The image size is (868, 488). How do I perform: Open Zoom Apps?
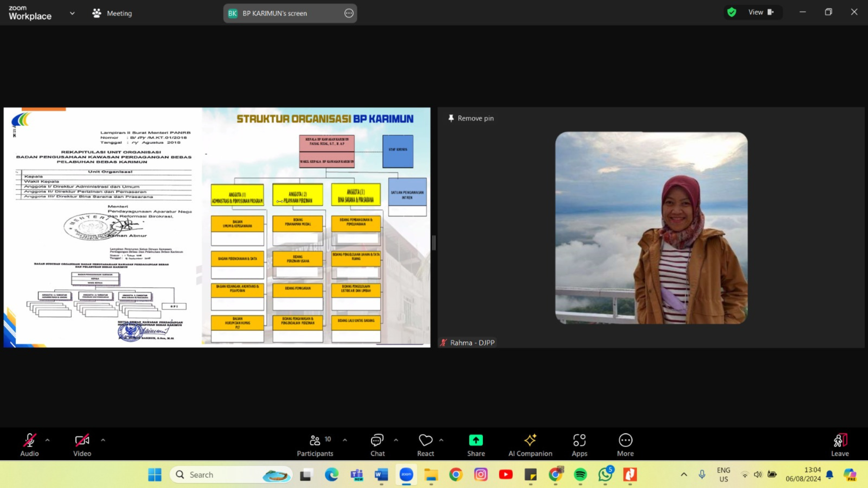point(580,445)
